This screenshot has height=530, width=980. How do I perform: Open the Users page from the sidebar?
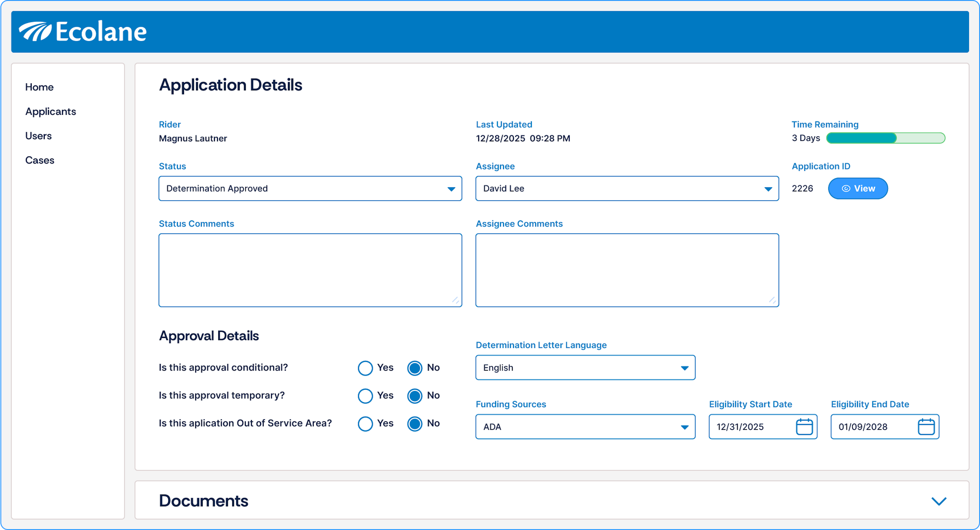pos(38,136)
